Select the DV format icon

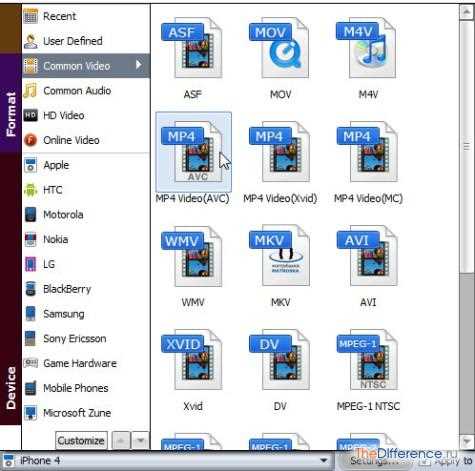[x=279, y=360]
